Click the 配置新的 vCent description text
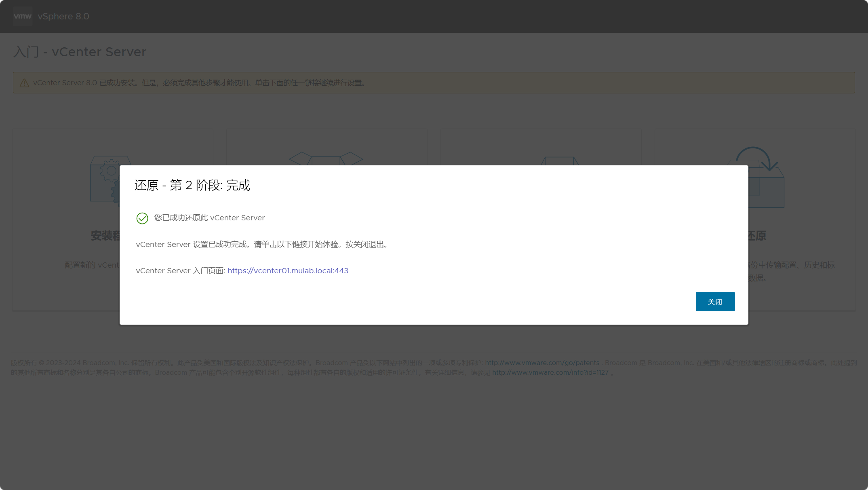 click(x=92, y=265)
